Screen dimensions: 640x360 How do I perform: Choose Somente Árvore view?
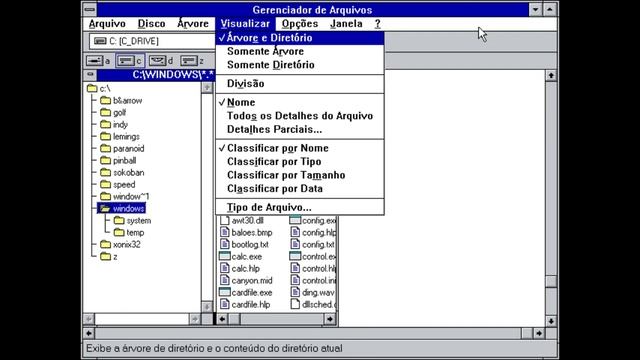[300, 51]
